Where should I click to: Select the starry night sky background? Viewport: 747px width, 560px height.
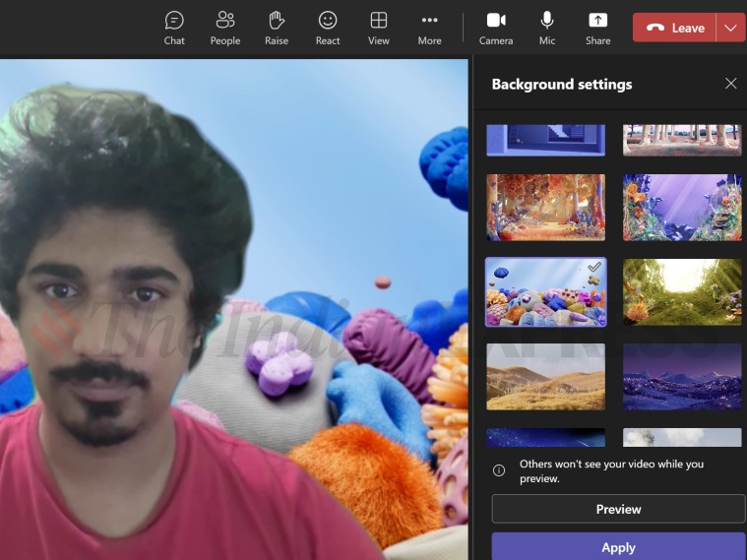[x=545, y=437]
